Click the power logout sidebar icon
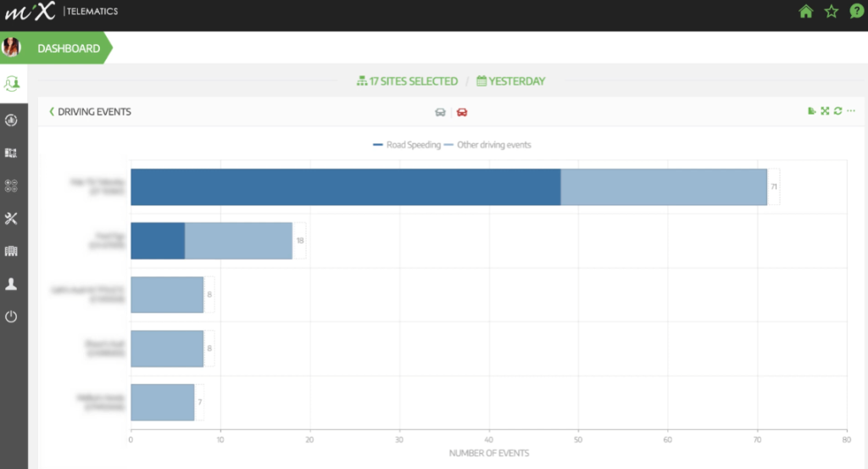Screen dimensions: 868x469 click(11, 316)
